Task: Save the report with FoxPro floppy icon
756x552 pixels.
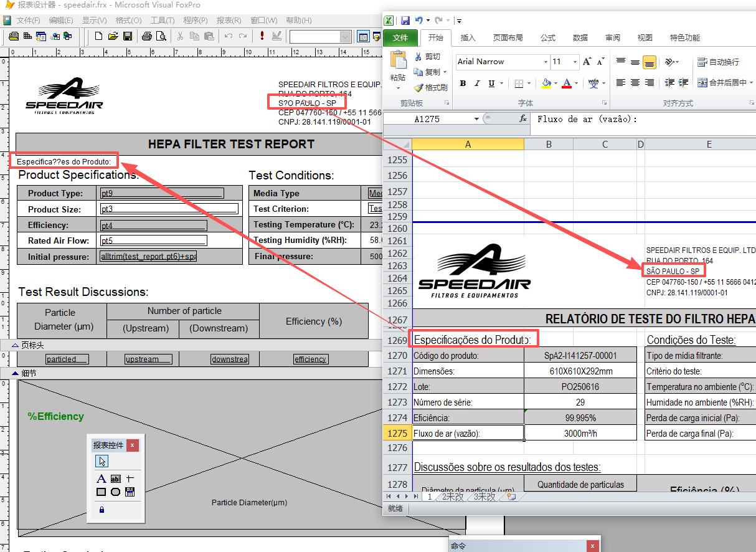Action: (127, 36)
